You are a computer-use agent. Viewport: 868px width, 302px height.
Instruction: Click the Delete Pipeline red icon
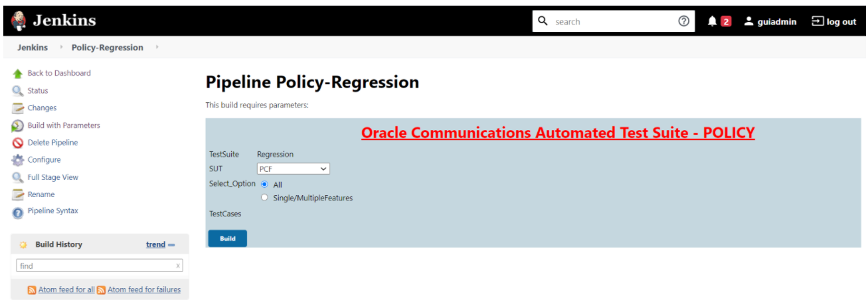click(18, 143)
